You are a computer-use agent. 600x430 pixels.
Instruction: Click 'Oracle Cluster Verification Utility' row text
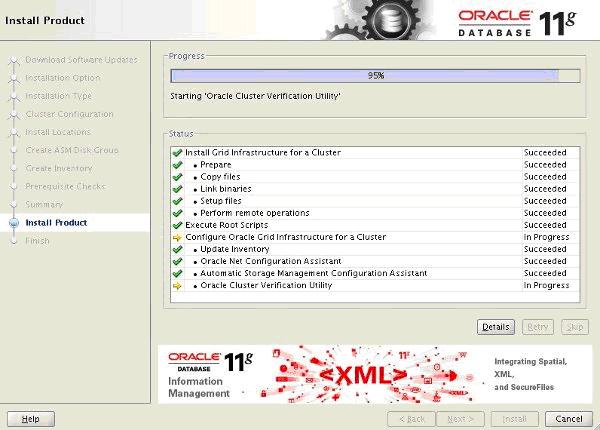tap(266, 285)
